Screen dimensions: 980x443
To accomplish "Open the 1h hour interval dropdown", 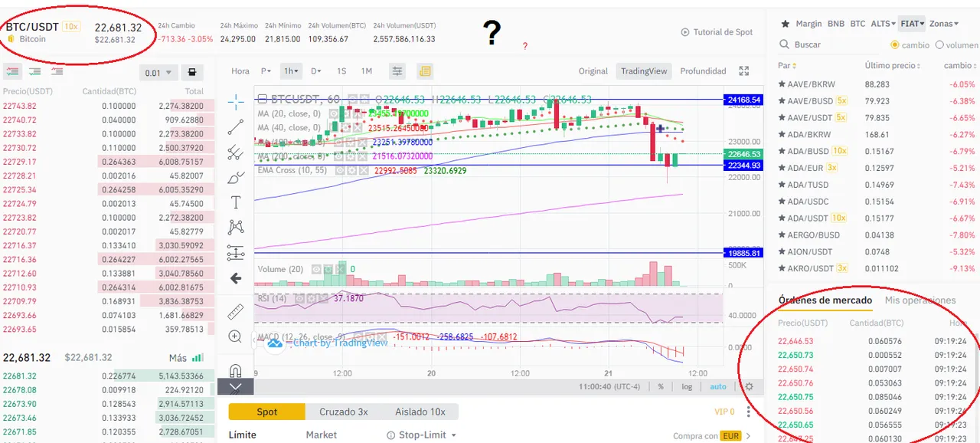I will [291, 71].
